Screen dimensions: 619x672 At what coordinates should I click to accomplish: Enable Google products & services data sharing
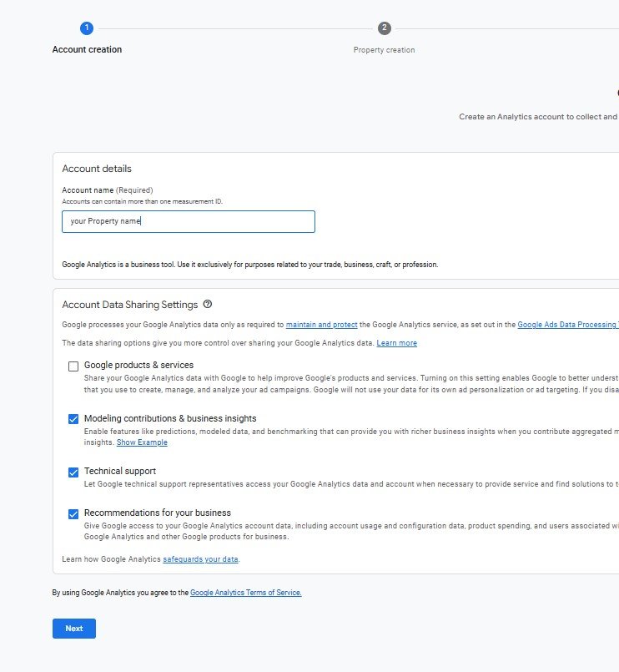click(72, 365)
